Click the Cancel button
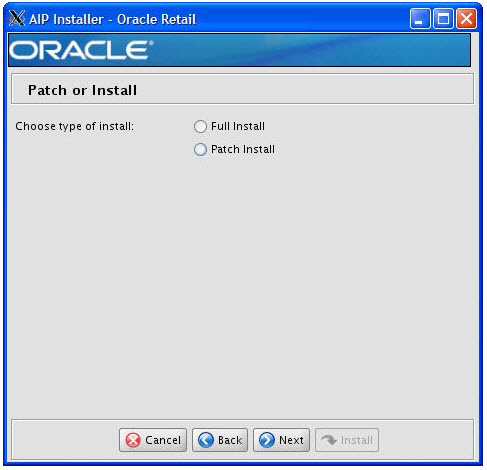This screenshot has height=470, width=487. [x=153, y=440]
